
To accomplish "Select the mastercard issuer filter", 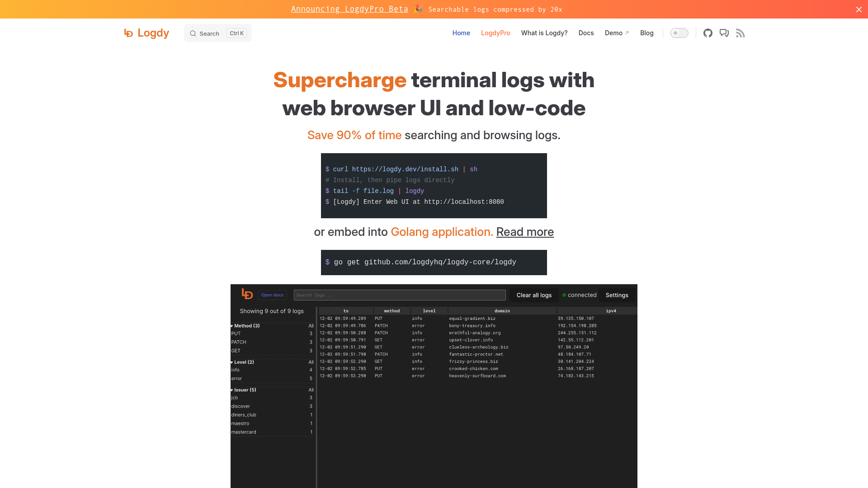I will click(x=272, y=432).
